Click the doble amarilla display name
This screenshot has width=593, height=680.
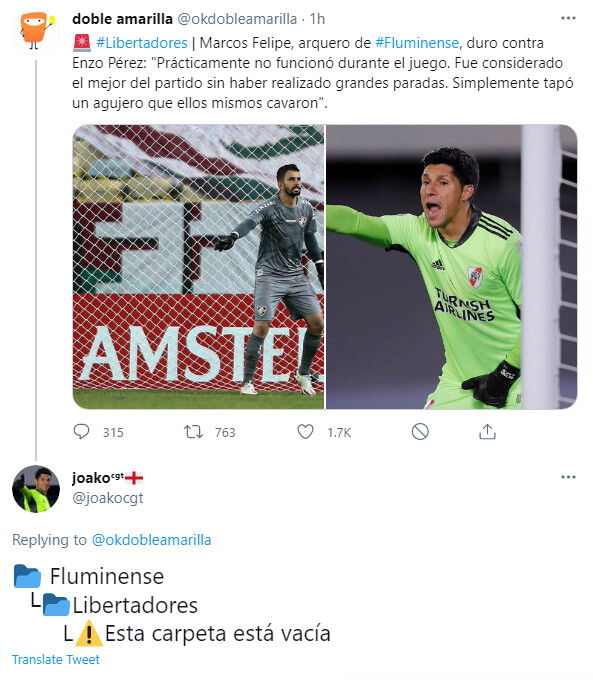click(122, 19)
